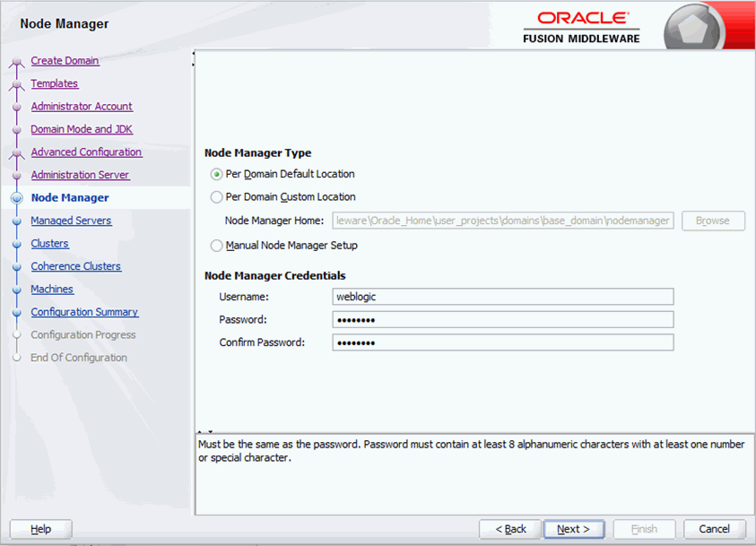The height and width of the screenshot is (546, 756).
Task: Click the Next button
Action: 573,529
